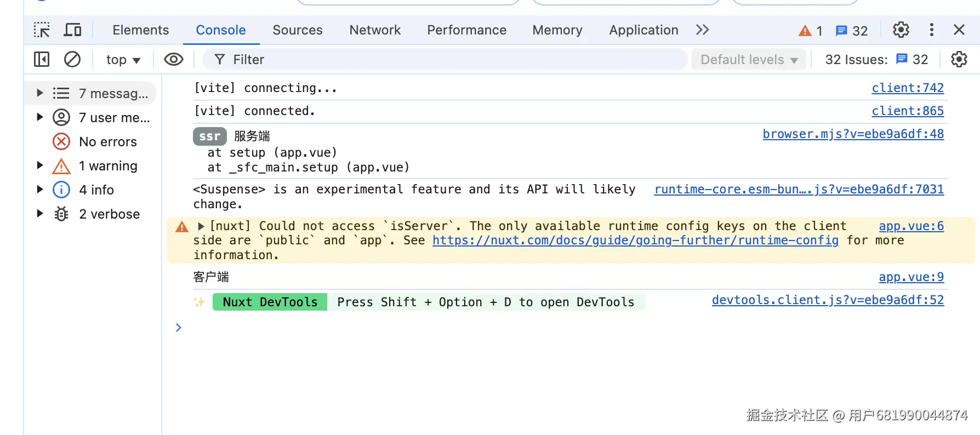Open the nuxt runtime-config docs link
The height and width of the screenshot is (435, 980).
(635, 241)
